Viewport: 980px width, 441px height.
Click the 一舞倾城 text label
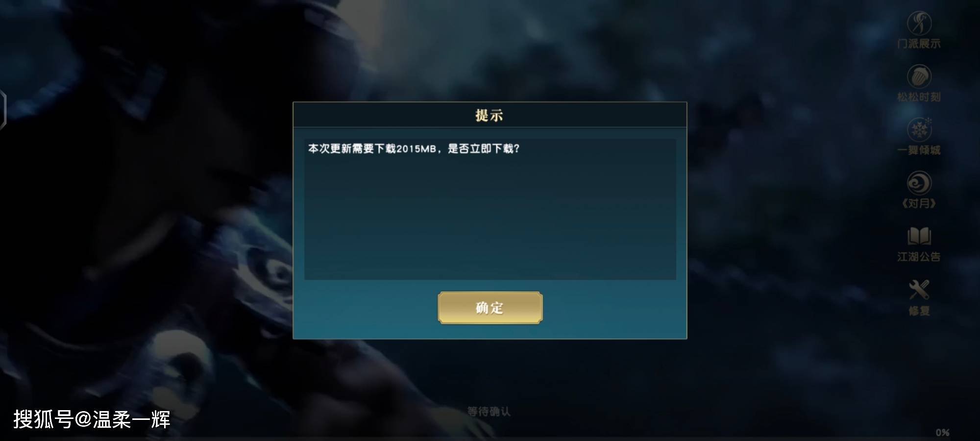click(919, 150)
